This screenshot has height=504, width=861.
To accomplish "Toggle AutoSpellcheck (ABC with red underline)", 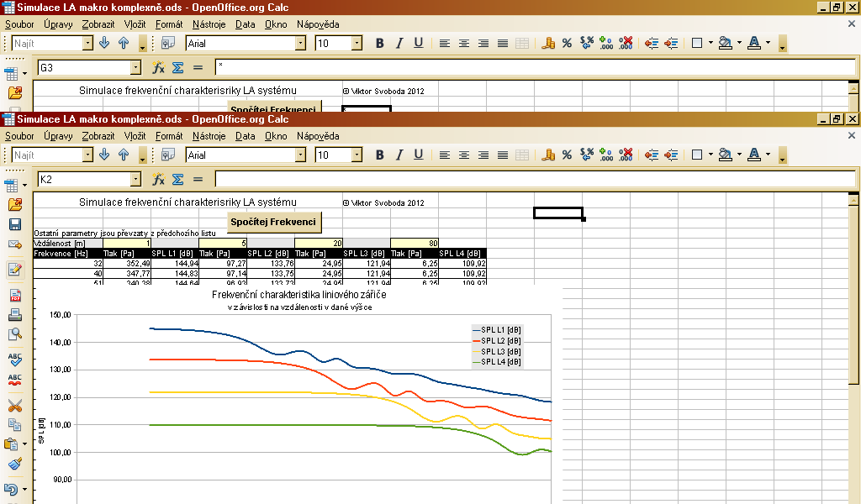I will click(x=14, y=380).
